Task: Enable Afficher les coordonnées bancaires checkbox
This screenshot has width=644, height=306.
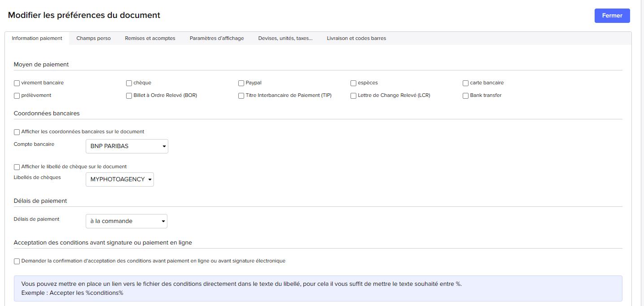Action: coord(17,132)
